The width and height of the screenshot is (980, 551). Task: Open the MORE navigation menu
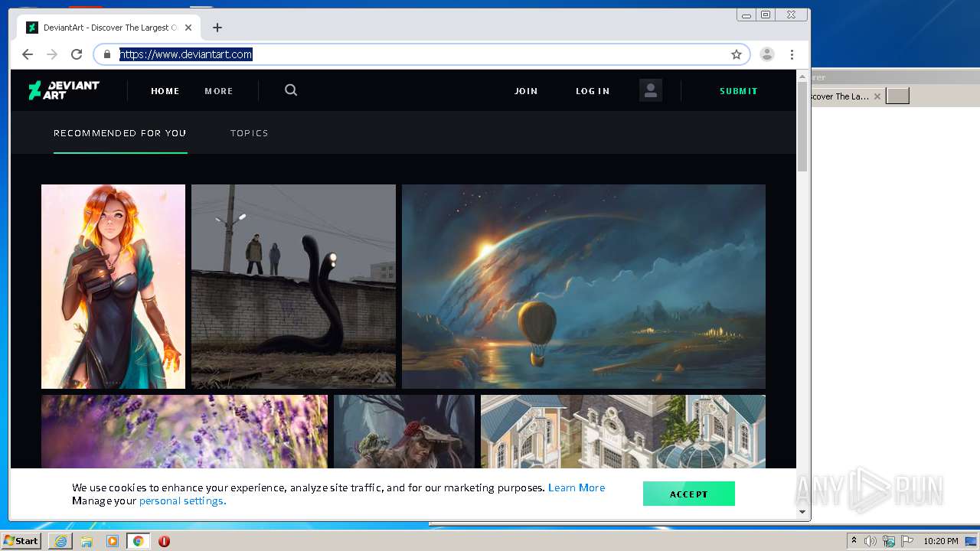[x=218, y=91]
